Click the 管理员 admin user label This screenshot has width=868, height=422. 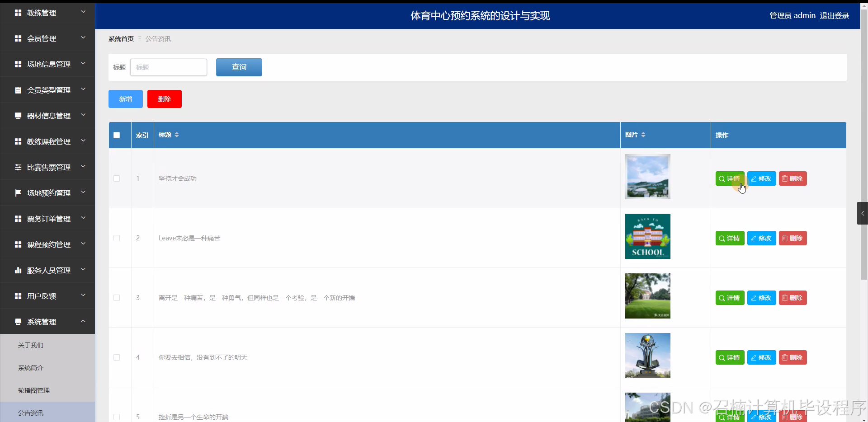tap(793, 16)
